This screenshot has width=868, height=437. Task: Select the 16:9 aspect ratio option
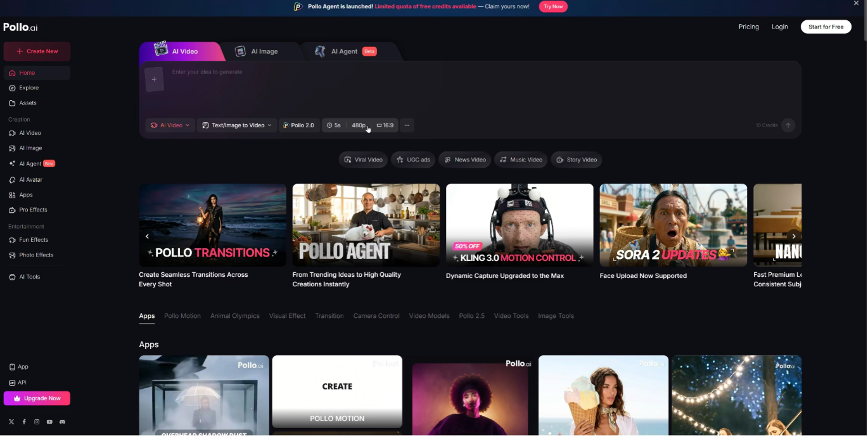[x=385, y=125]
